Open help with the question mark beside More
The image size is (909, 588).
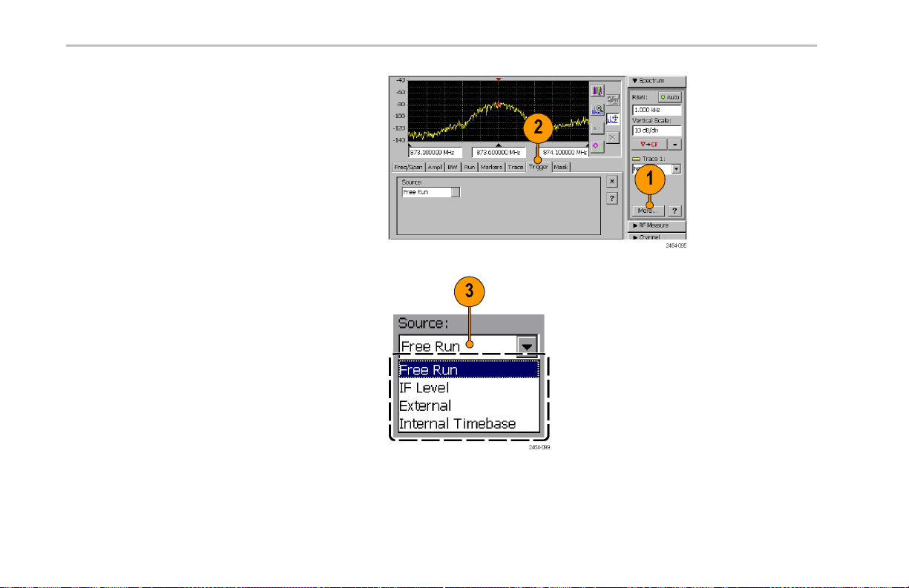tap(675, 211)
